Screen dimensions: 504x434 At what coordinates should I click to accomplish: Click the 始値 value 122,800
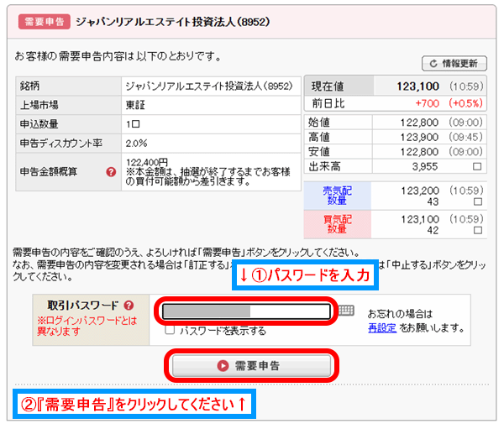[419, 123]
